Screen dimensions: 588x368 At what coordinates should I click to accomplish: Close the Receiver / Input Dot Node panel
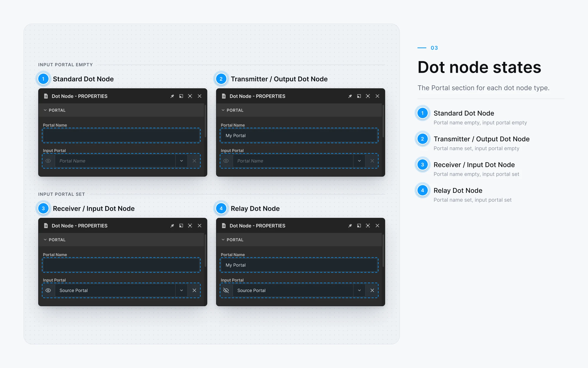[x=200, y=226]
